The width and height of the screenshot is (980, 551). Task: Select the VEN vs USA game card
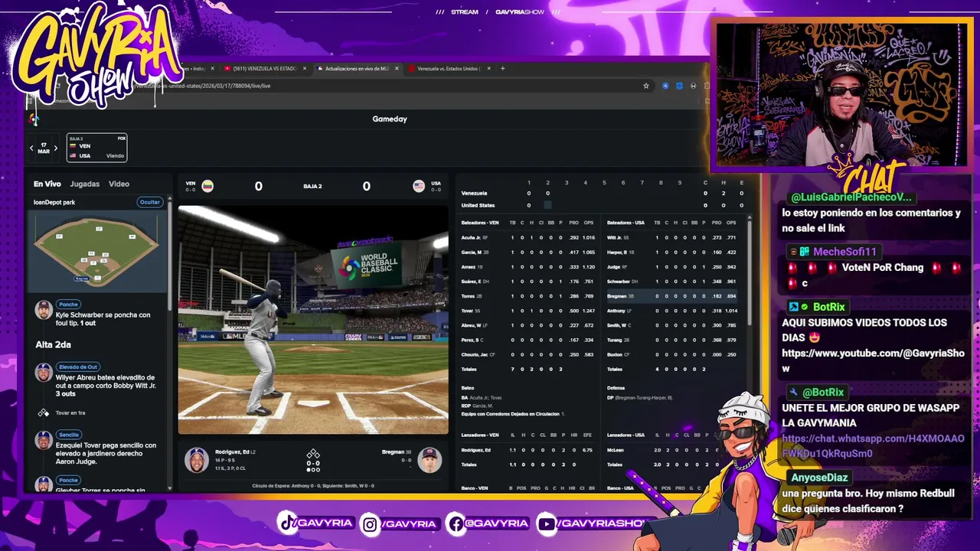[x=96, y=148]
